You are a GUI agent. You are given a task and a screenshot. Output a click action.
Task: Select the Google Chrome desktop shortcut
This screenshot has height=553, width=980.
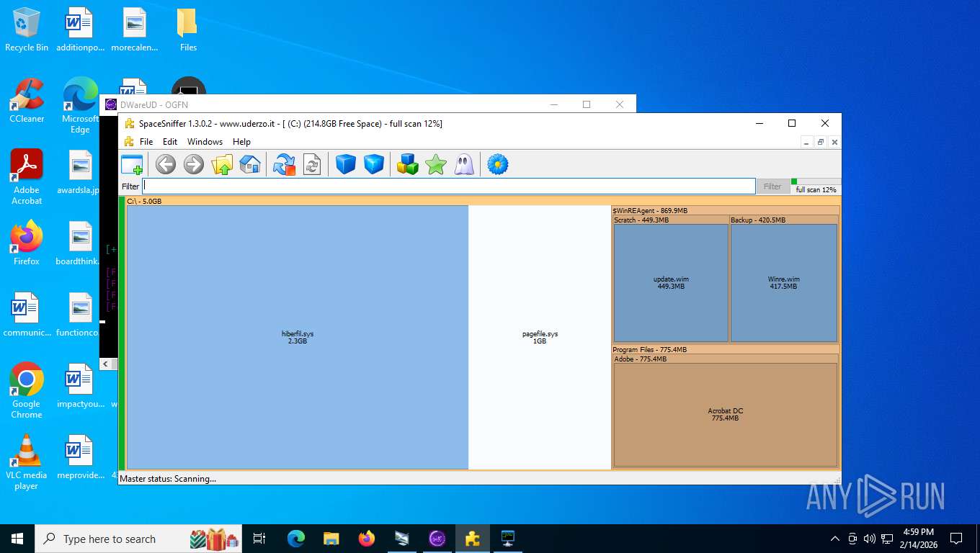pos(27,390)
